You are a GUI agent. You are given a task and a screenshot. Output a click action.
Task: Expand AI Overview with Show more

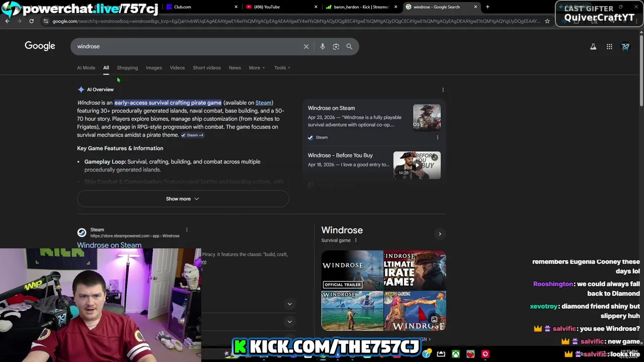pyautogui.click(x=183, y=199)
